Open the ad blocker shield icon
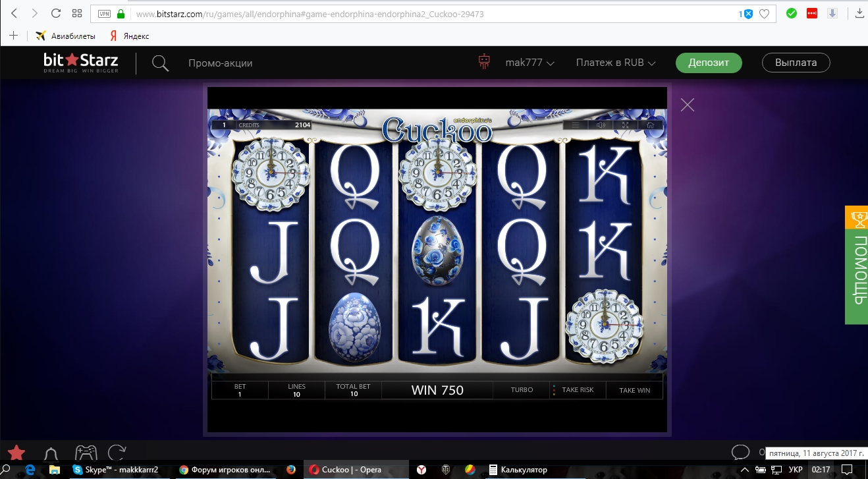Image resolution: width=868 pixels, height=479 pixels. pos(747,14)
